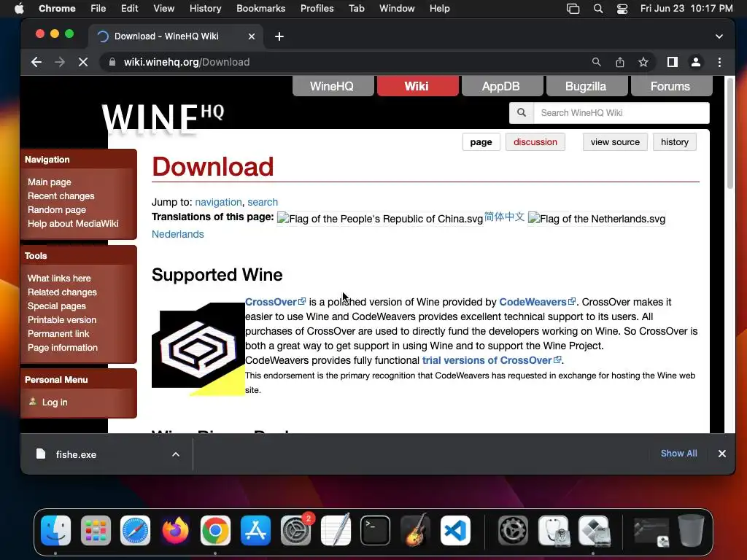This screenshot has width=747, height=560.
Task: Open the Forums top tab
Action: (671, 86)
